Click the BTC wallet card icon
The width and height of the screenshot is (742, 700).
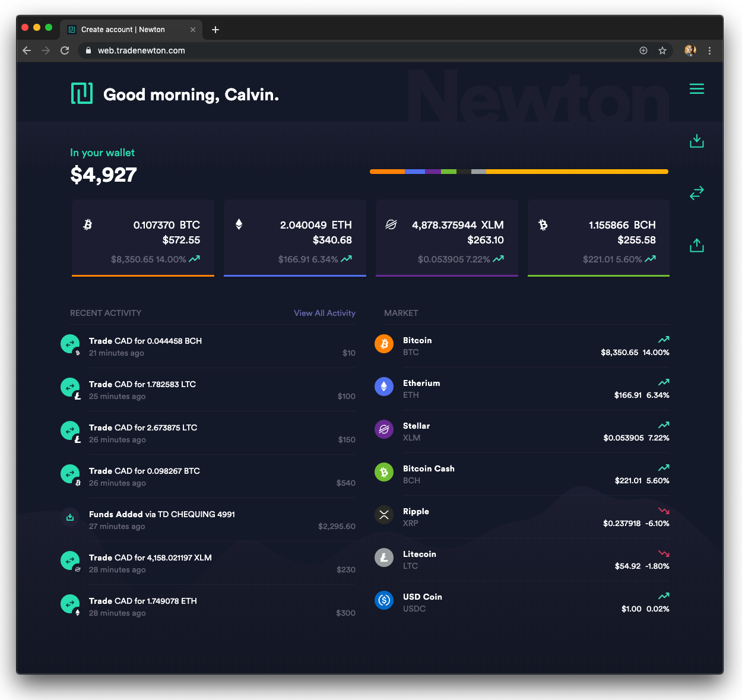click(88, 225)
